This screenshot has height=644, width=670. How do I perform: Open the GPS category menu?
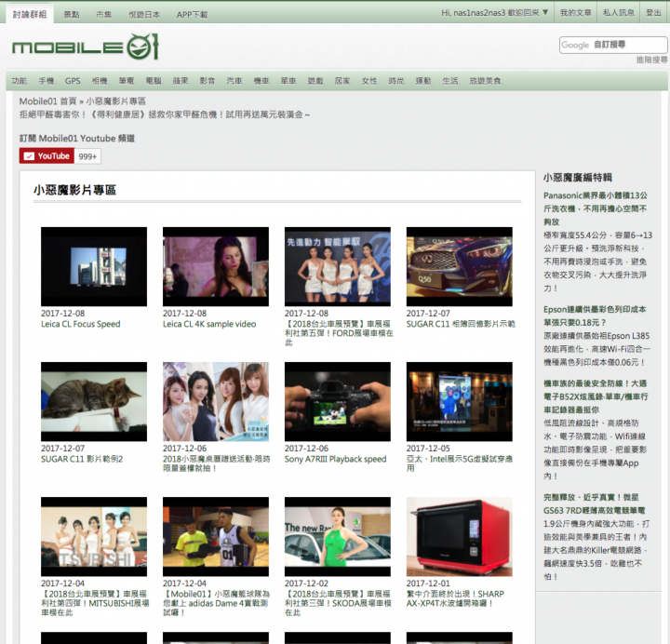click(73, 81)
